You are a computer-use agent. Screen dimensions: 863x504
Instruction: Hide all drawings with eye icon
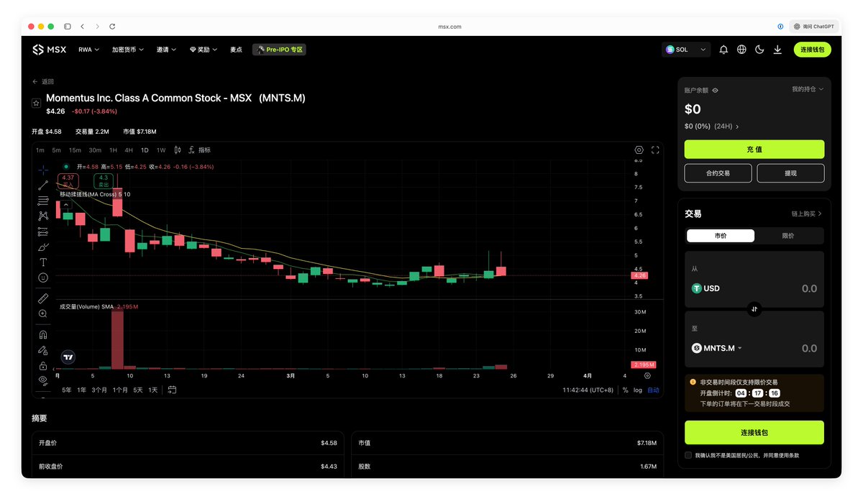click(x=43, y=380)
